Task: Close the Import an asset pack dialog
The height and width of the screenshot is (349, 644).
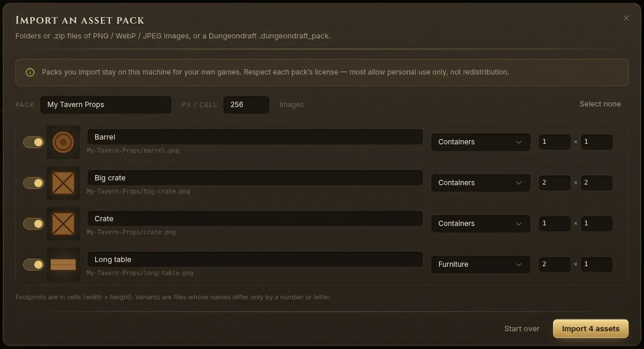Action: (626, 18)
